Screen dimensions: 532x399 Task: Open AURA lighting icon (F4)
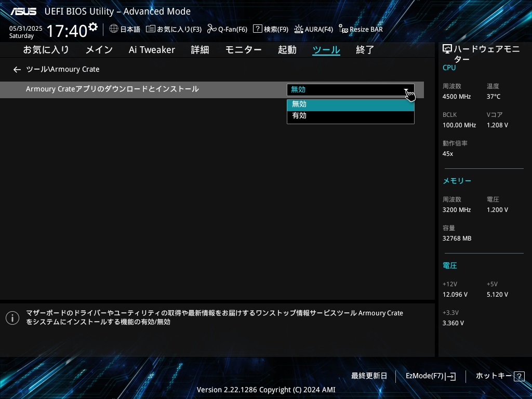[299, 29]
